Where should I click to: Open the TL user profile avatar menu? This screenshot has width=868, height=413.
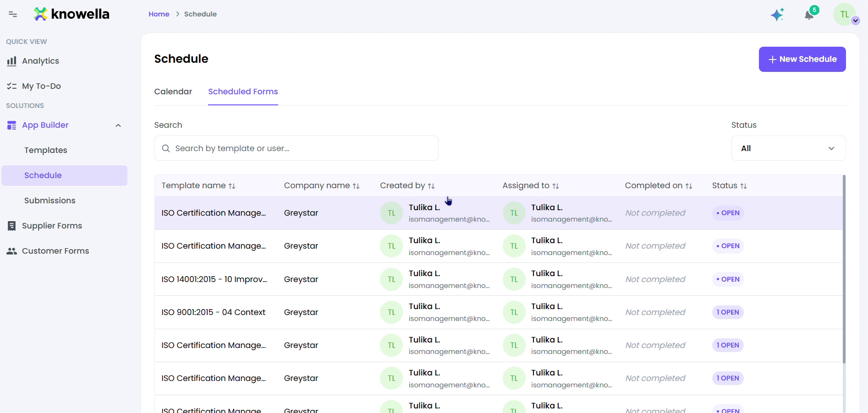click(845, 14)
